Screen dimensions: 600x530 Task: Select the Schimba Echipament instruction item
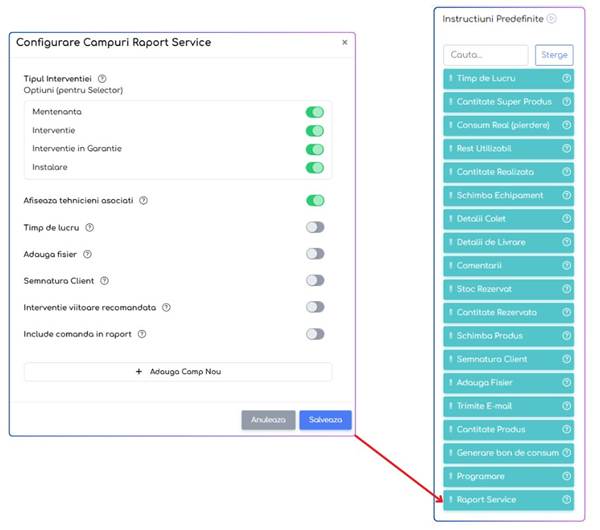click(509, 196)
